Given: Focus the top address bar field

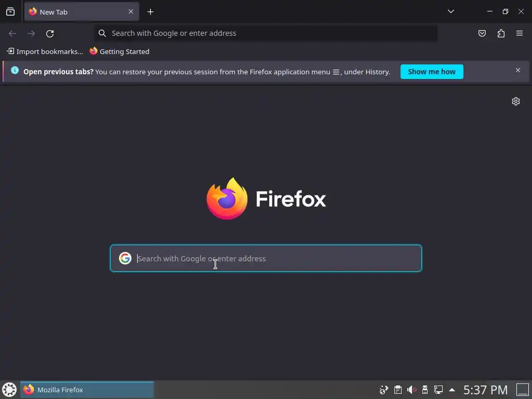Looking at the screenshot, I should [x=265, y=33].
